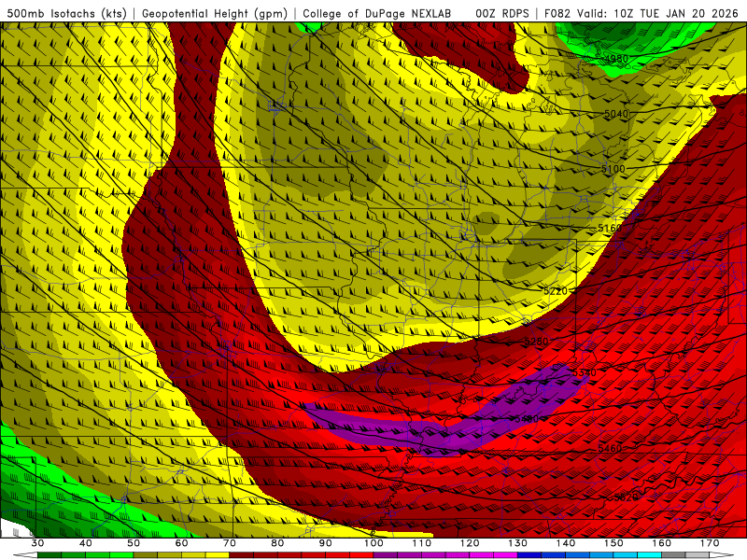Click the 5460 height contour label

pyautogui.click(x=610, y=448)
